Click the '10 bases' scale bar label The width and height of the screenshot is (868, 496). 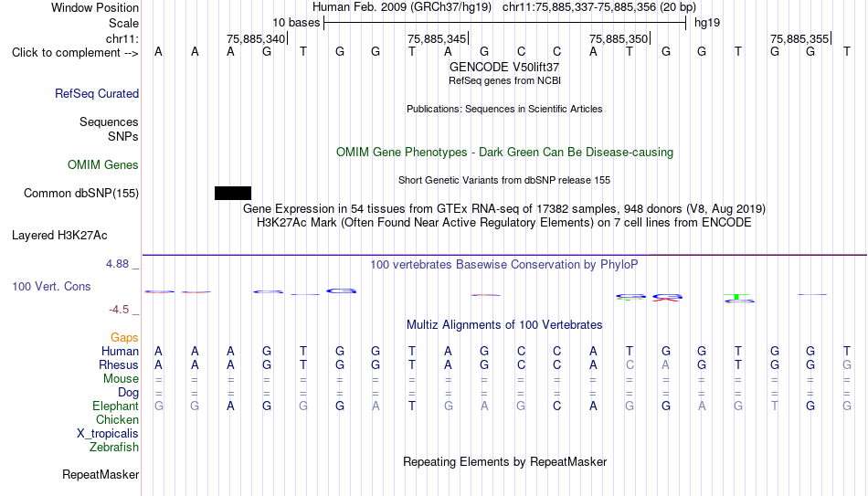pyautogui.click(x=296, y=23)
